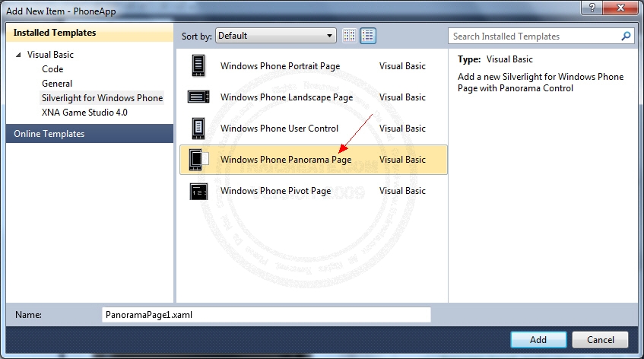Select the Visual Basic category
This screenshot has width=644, height=359.
(x=50, y=55)
